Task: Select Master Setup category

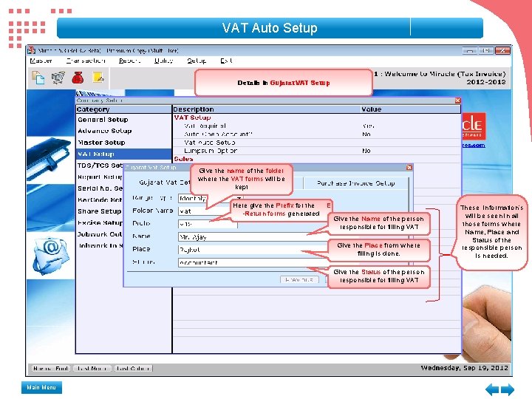Action: click(x=102, y=143)
